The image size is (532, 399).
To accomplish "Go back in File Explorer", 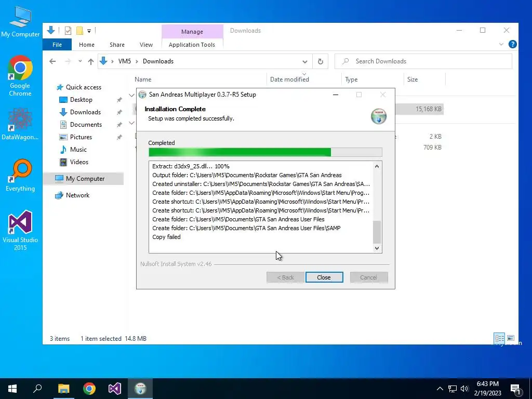I will [x=52, y=61].
